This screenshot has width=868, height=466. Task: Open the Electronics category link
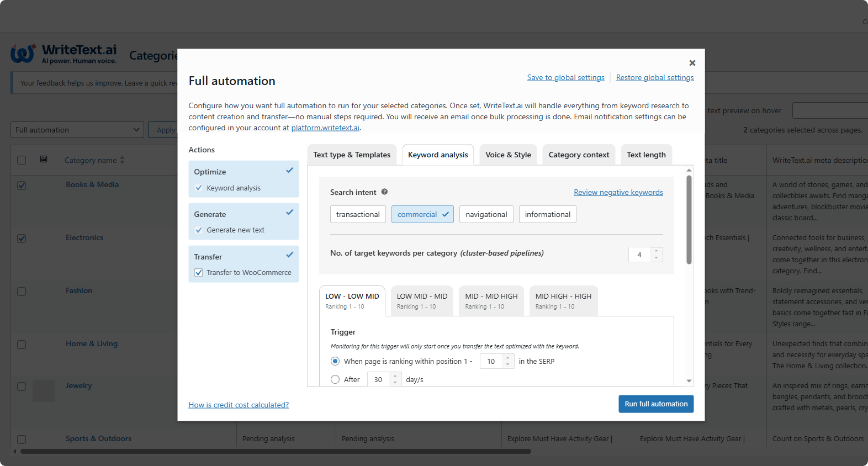click(84, 237)
